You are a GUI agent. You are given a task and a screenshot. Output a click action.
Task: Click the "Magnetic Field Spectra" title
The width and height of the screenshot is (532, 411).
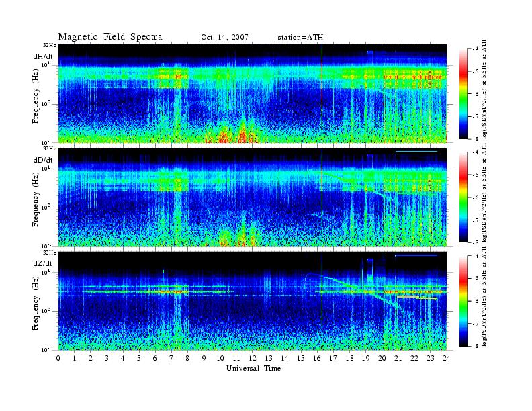click(x=110, y=37)
